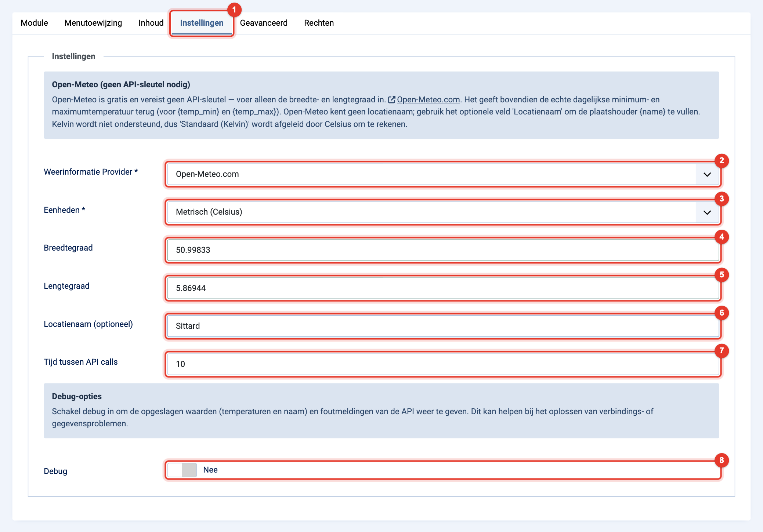The width and height of the screenshot is (763, 532).
Task: Open the Weerinformatie Provider dropdown
Action: pos(443,174)
